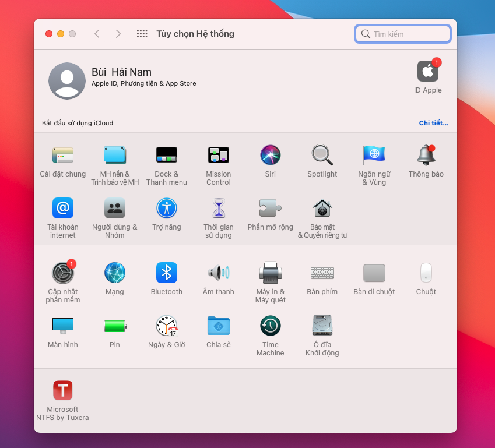Open ID Apple settings
The width and height of the screenshot is (495, 448).
point(428,71)
